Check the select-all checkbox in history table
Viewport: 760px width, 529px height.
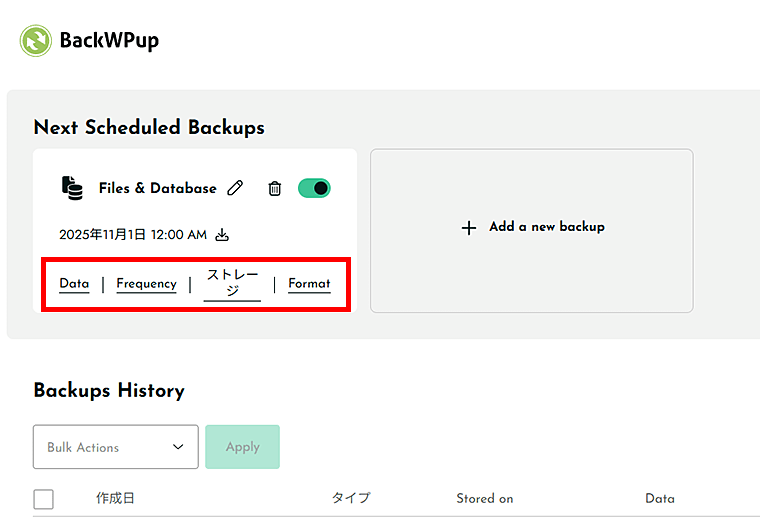tap(44, 499)
